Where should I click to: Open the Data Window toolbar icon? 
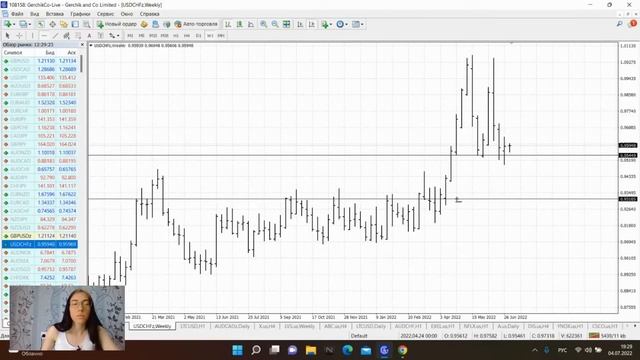point(52,24)
